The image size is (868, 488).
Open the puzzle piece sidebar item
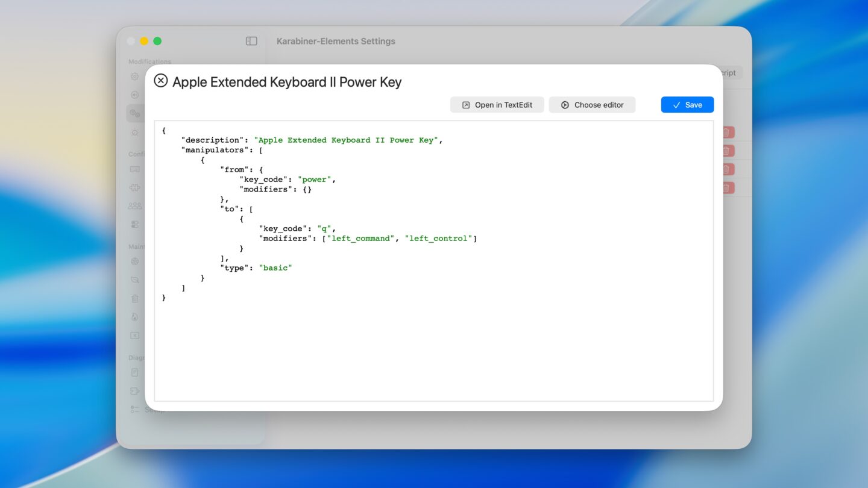tap(135, 187)
